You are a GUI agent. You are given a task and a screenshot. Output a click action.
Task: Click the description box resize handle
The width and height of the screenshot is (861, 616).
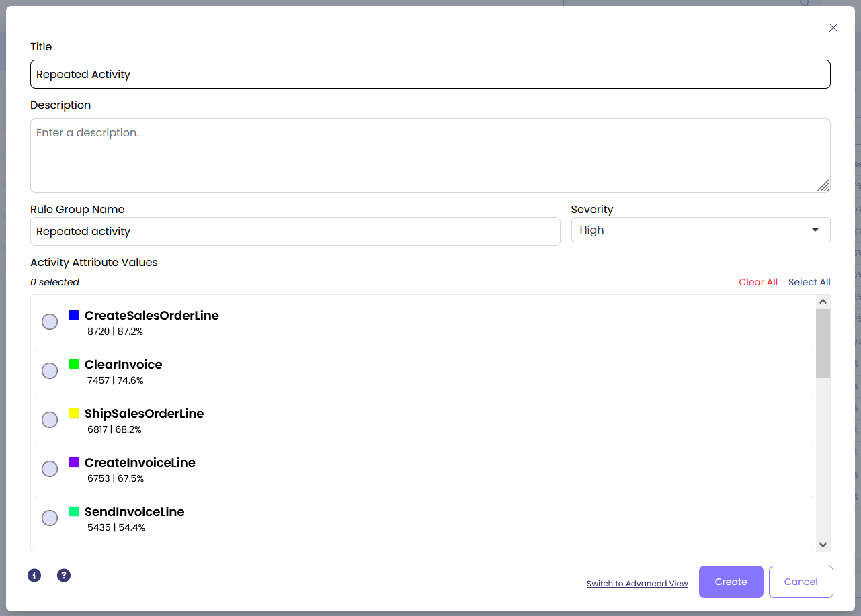(823, 185)
